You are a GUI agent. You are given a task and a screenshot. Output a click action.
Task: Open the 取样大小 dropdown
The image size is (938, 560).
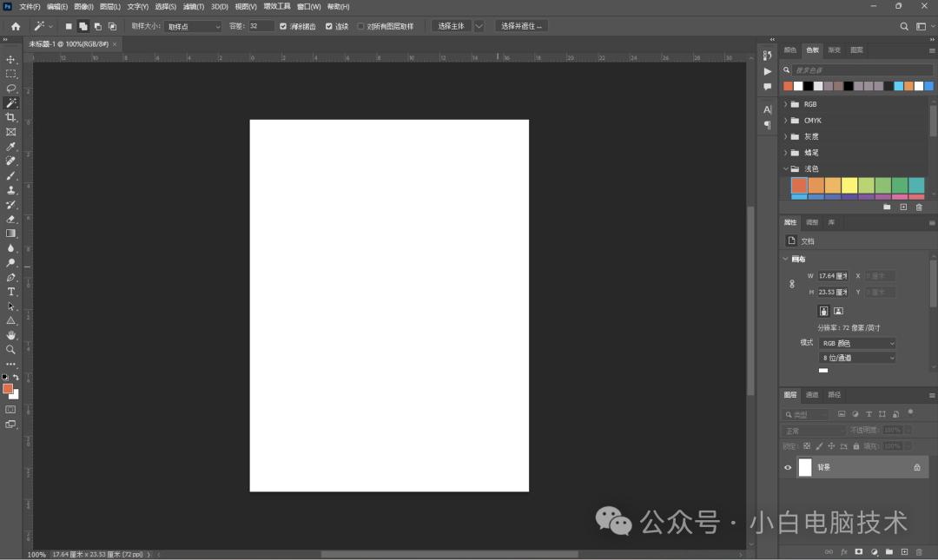pyautogui.click(x=193, y=26)
